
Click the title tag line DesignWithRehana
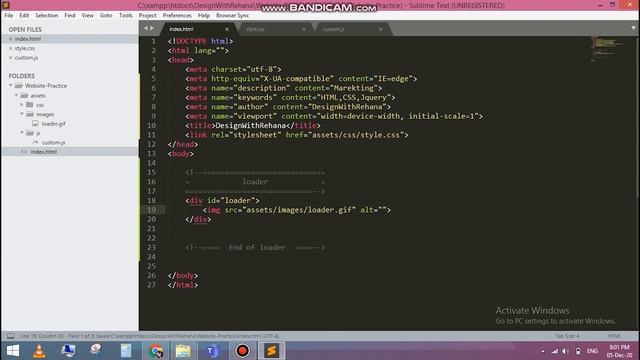click(x=253, y=125)
